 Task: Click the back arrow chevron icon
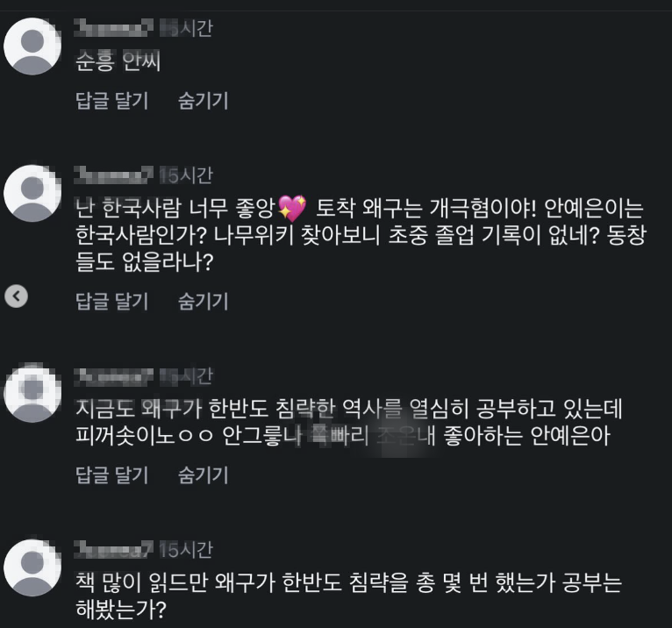pos(17,296)
